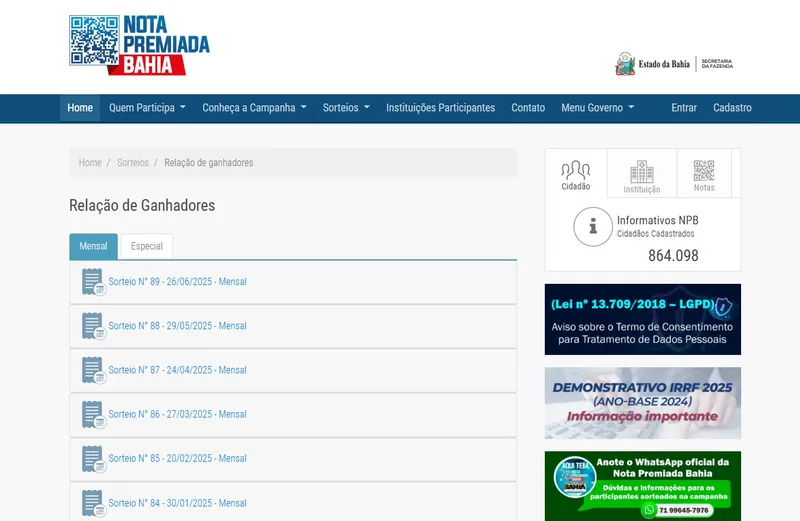Click the Nota Premiada Bahia logo
The image size is (800, 521).
139,45
